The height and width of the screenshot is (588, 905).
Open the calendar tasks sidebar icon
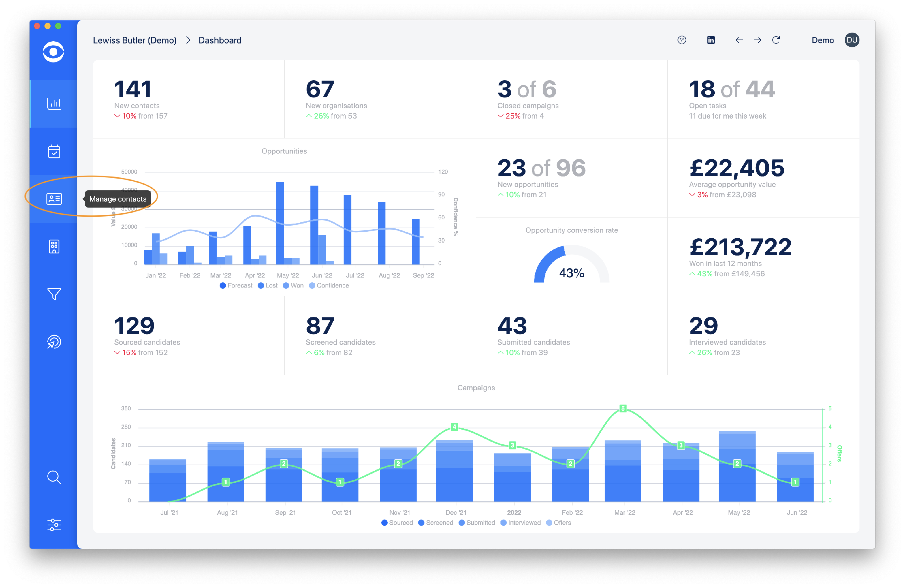click(54, 151)
